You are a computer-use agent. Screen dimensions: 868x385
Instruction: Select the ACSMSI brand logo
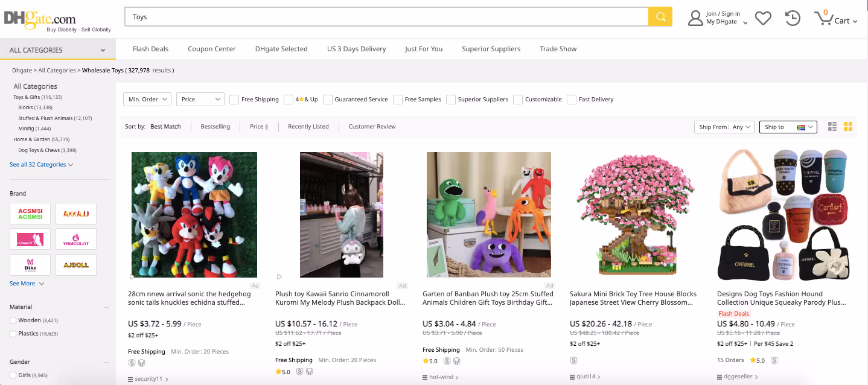(x=30, y=214)
